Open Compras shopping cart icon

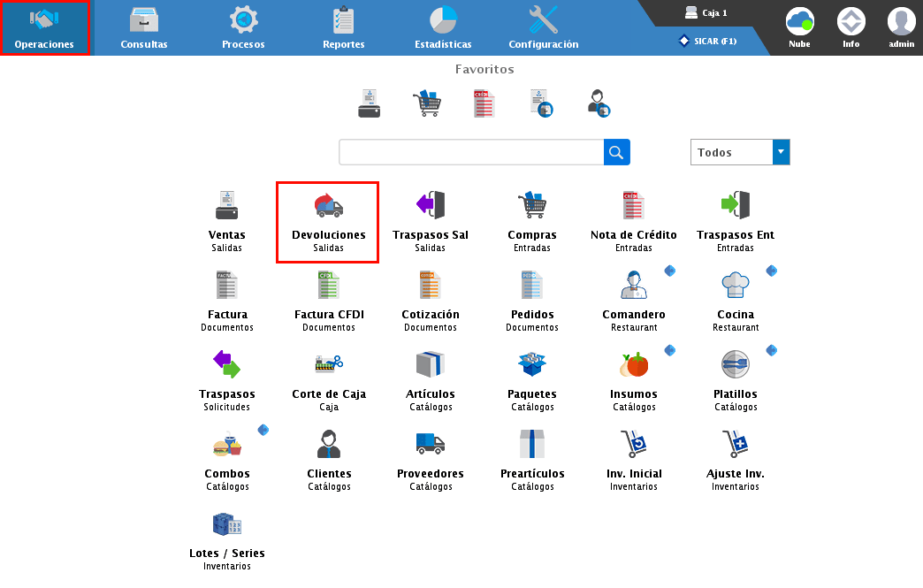[x=531, y=206]
